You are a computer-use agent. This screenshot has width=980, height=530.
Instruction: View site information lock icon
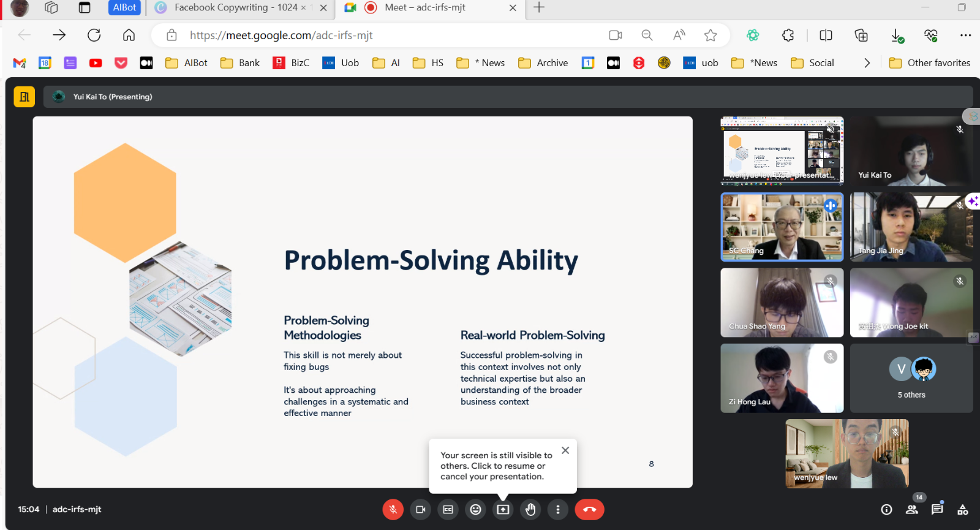[172, 36]
